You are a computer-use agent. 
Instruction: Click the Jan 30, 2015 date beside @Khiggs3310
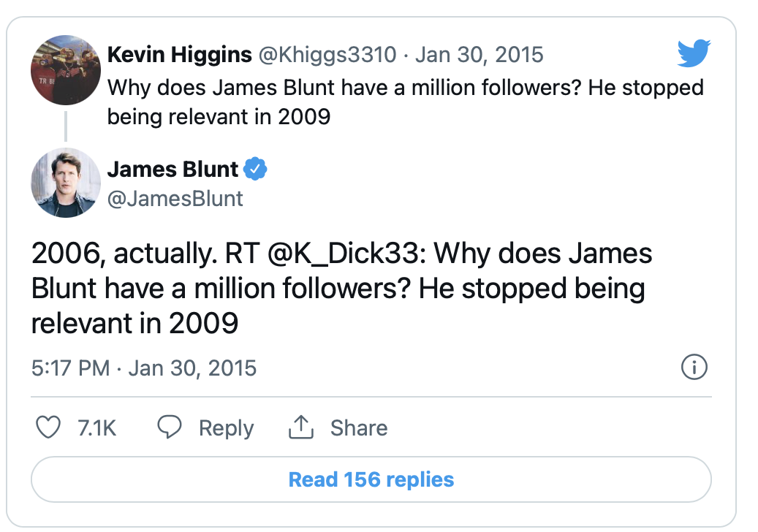(480, 54)
